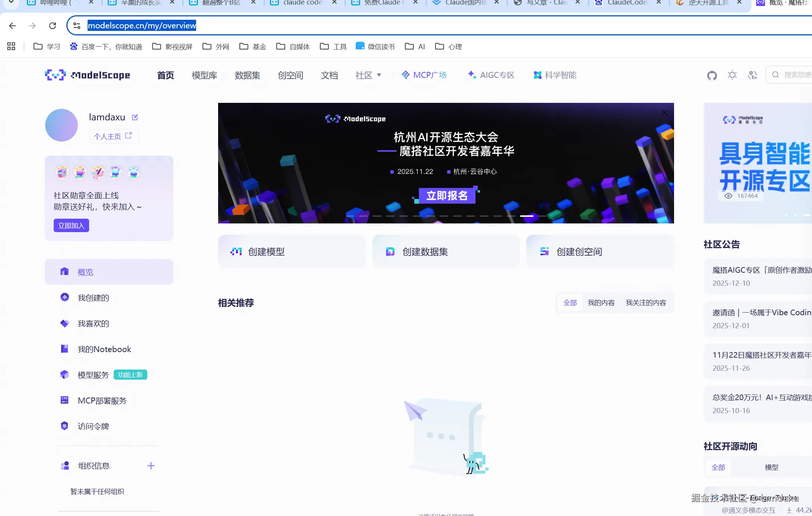Switch language with the translate icon

752,75
